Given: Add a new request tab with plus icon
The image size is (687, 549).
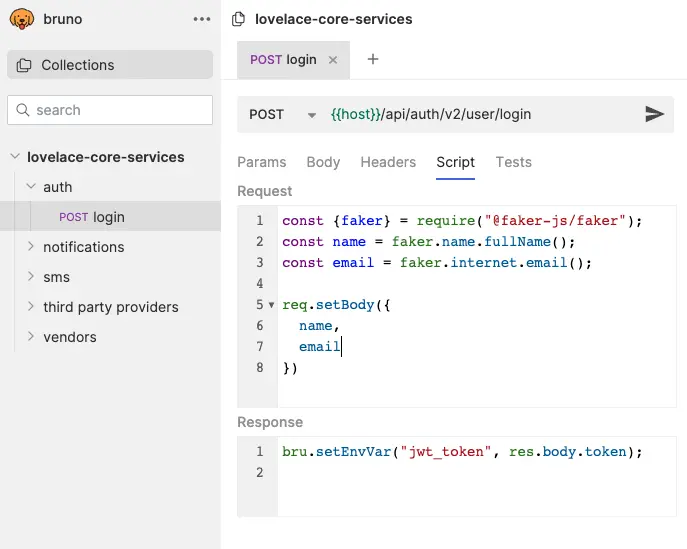Looking at the screenshot, I should tap(372, 59).
